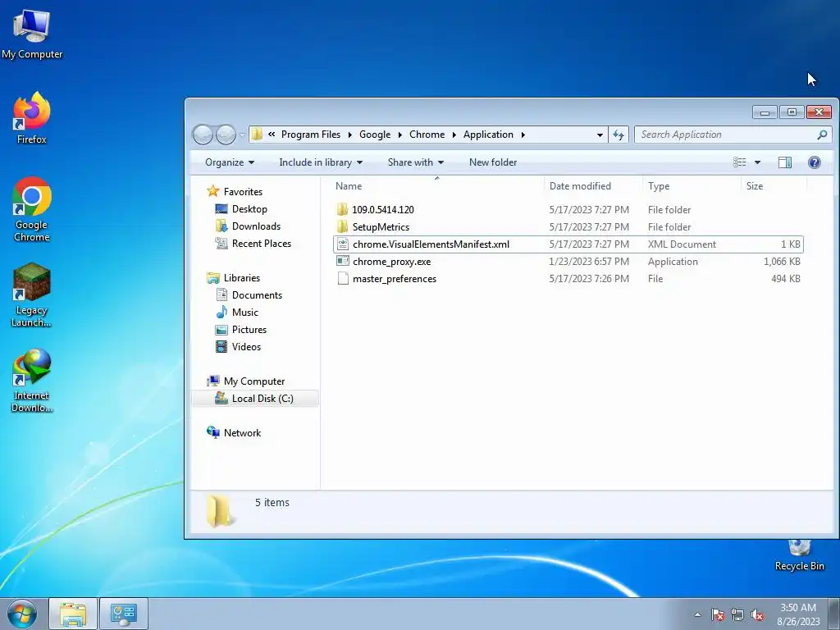Image resolution: width=840 pixels, height=630 pixels.
Task: Open Explorer Help question mark icon
Action: (815, 162)
